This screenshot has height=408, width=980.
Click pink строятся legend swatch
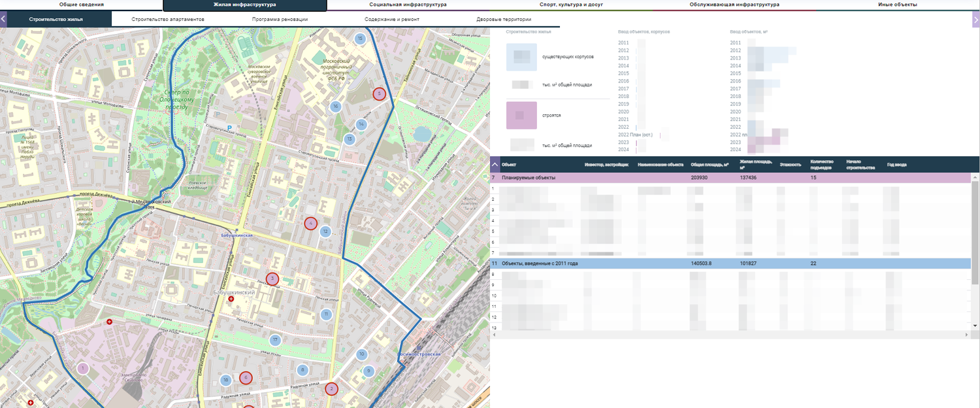point(521,115)
